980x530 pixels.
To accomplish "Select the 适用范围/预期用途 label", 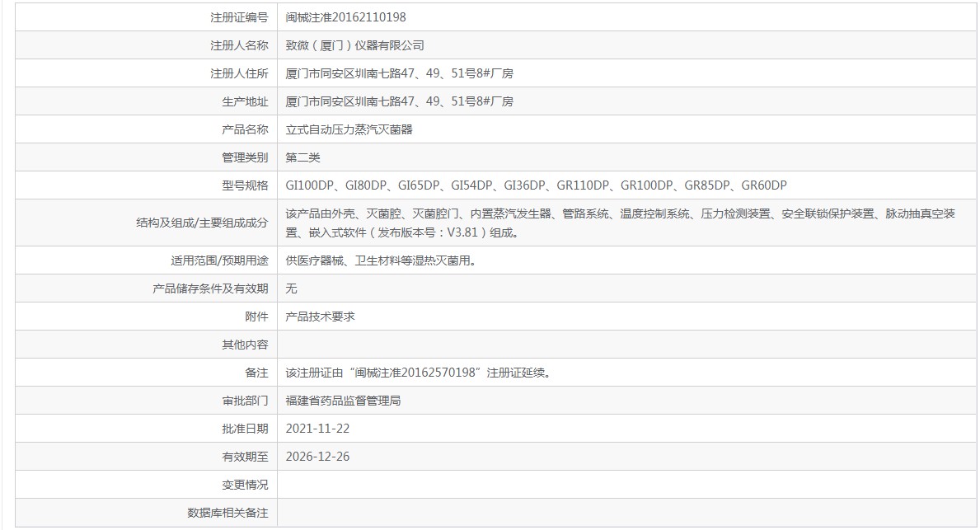I will [x=219, y=260].
